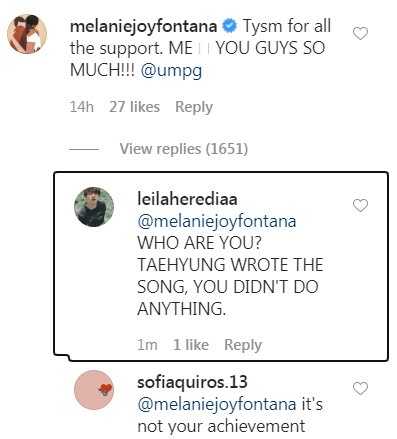Open the @umpg mention link
This screenshot has height=439, width=397.
pyautogui.click(x=171, y=70)
